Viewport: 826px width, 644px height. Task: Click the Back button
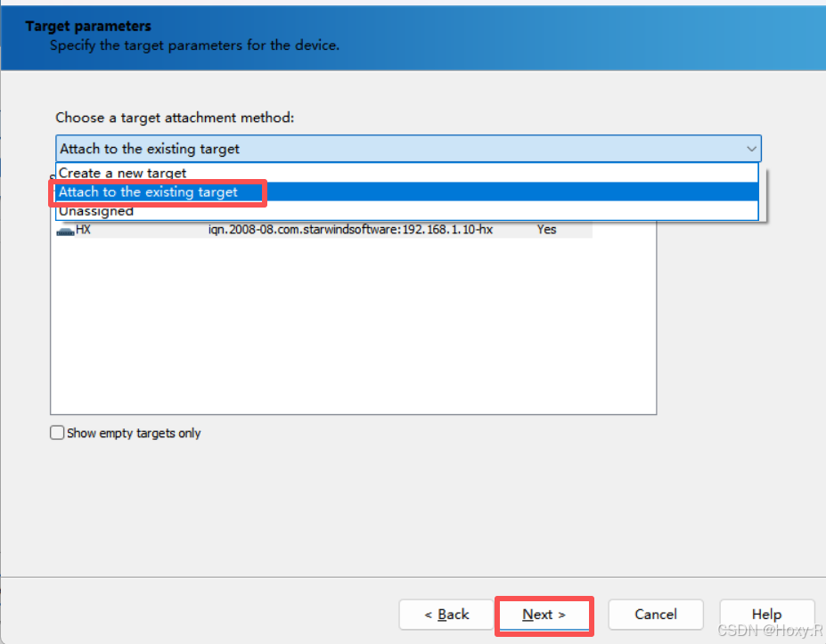tap(446, 615)
